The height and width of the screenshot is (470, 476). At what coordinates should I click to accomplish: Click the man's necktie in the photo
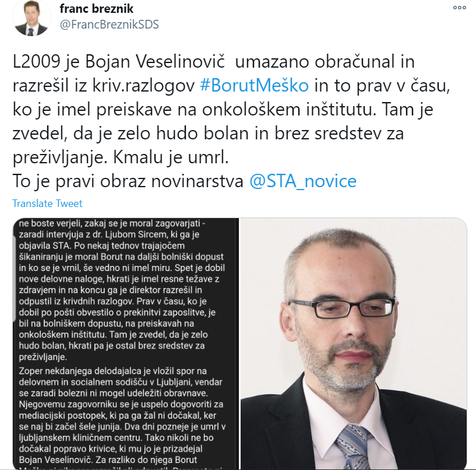pos(354,447)
